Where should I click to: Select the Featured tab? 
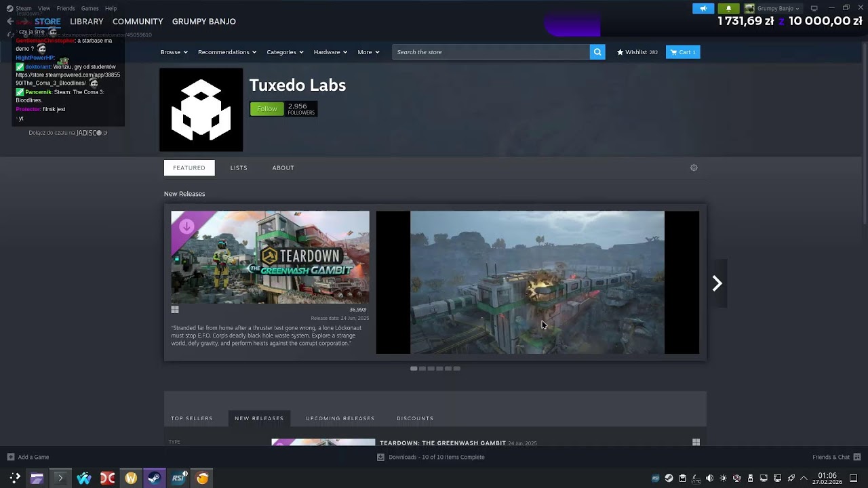(x=189, y=167)
